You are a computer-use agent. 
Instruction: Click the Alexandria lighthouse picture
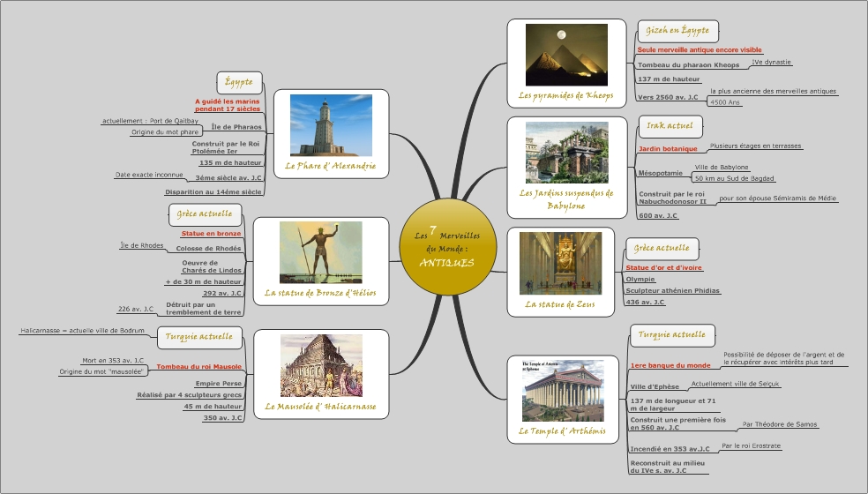[331, 125]
